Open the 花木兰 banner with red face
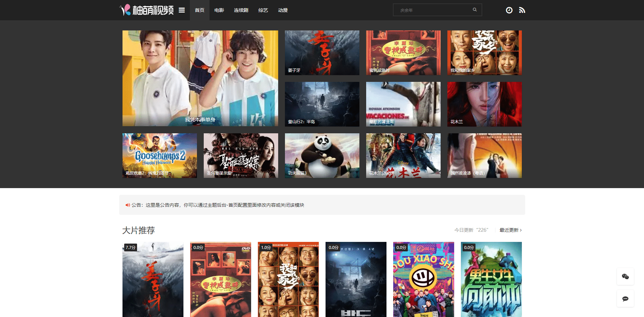This screenshot has width=644, height=317. point(485,104)
